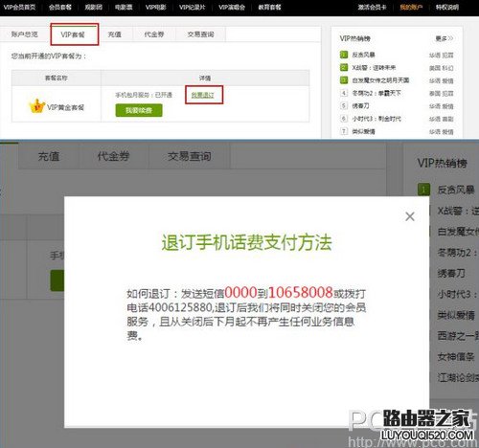Open 冬荫功2:拳霸天下 in the upper list
479x448 pixels.
click(x=376, y=93)
